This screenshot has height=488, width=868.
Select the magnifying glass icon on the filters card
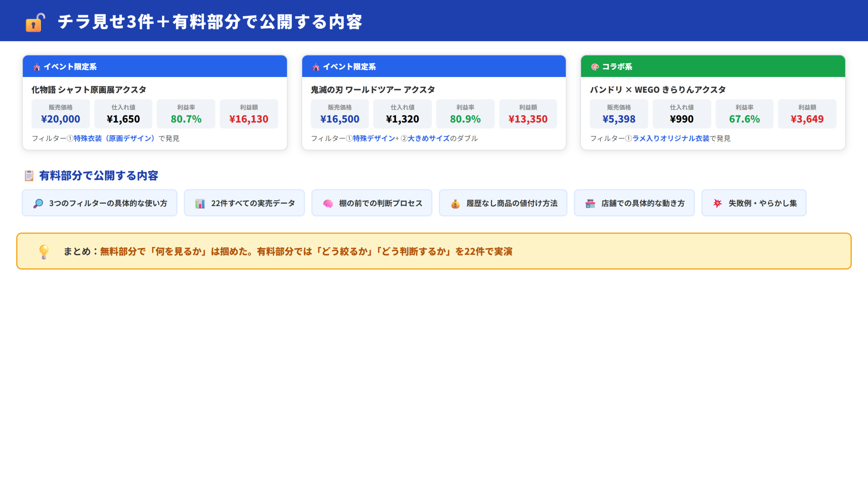(38, 203)
